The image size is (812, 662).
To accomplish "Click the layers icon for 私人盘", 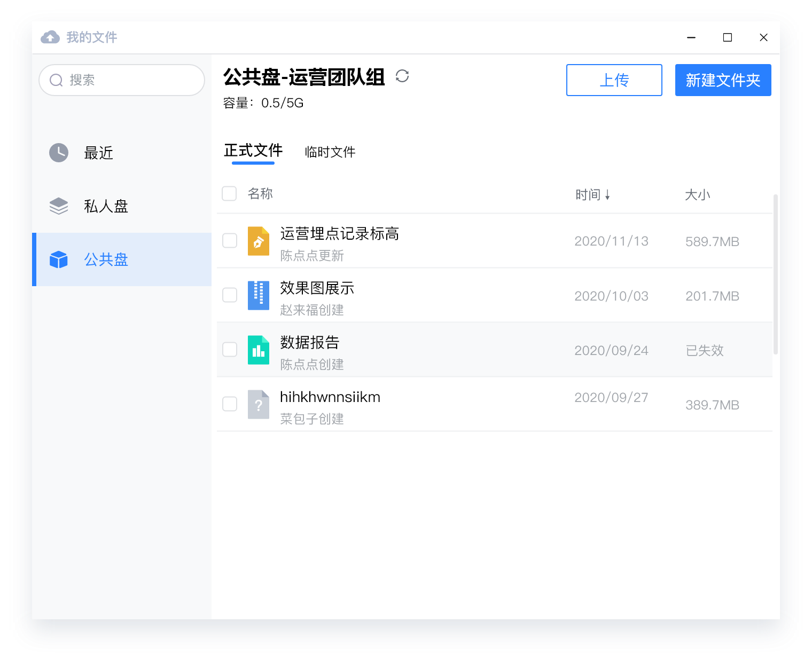I will (x=59, y=206).
